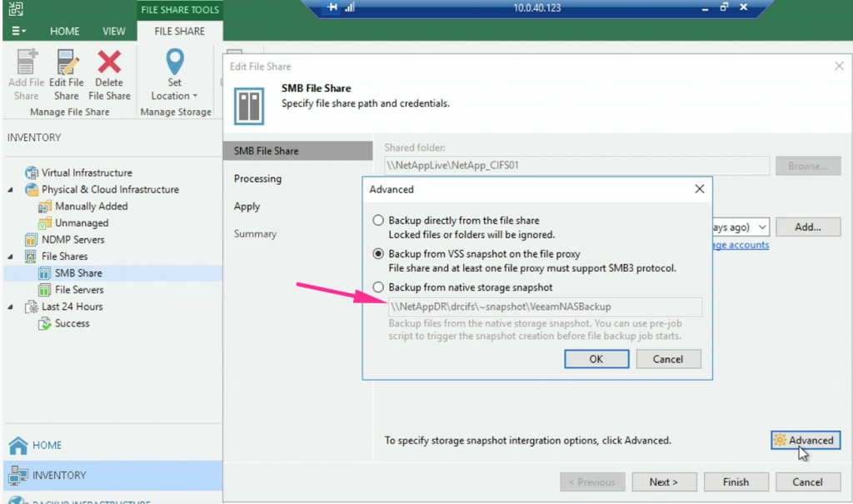Click the red Delete File Share icon
The width and height of the screenshot is (853, 504).
(x=109, y=62)
